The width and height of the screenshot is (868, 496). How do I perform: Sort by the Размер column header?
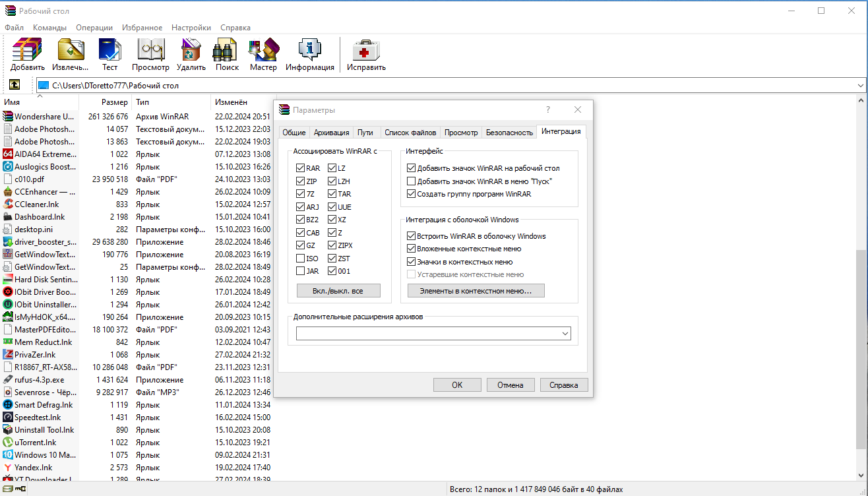click(106, 102)
